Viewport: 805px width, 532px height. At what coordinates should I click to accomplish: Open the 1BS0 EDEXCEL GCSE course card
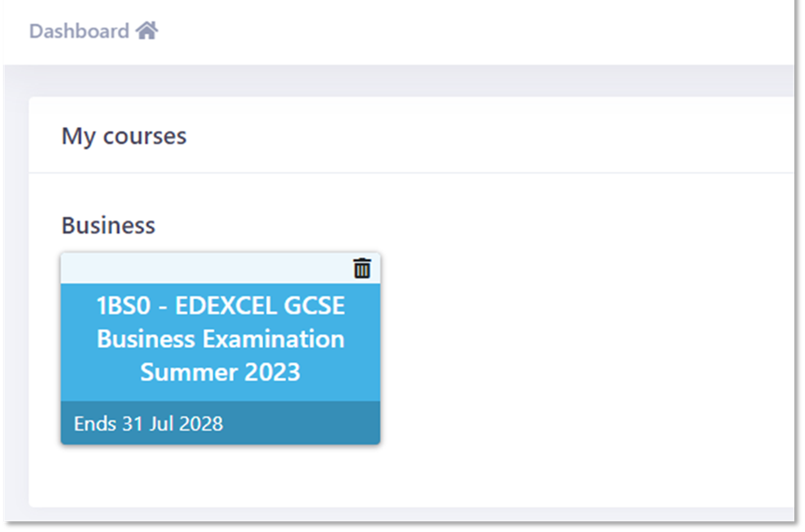click(x=220, y=349)
